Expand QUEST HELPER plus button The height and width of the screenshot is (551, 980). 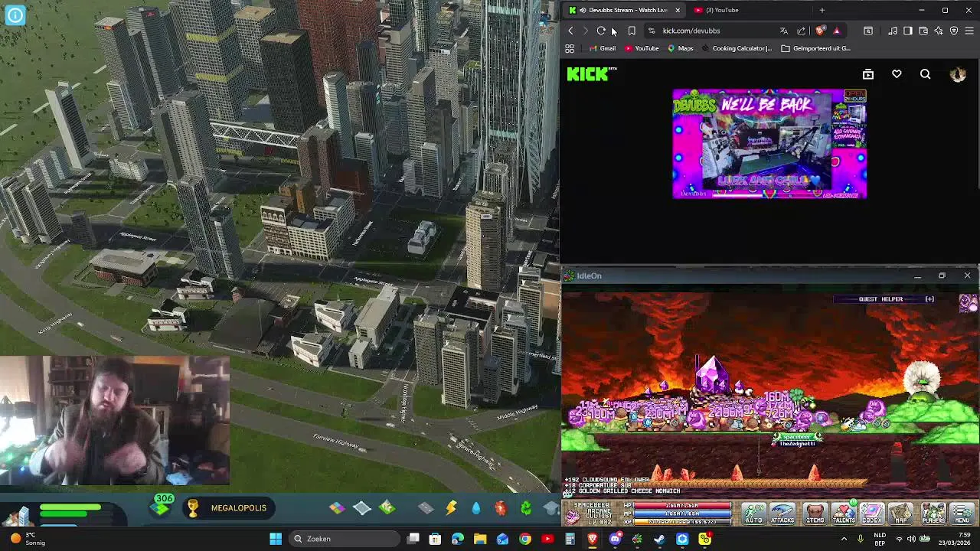pyautogui.click(x=929, y=299)
